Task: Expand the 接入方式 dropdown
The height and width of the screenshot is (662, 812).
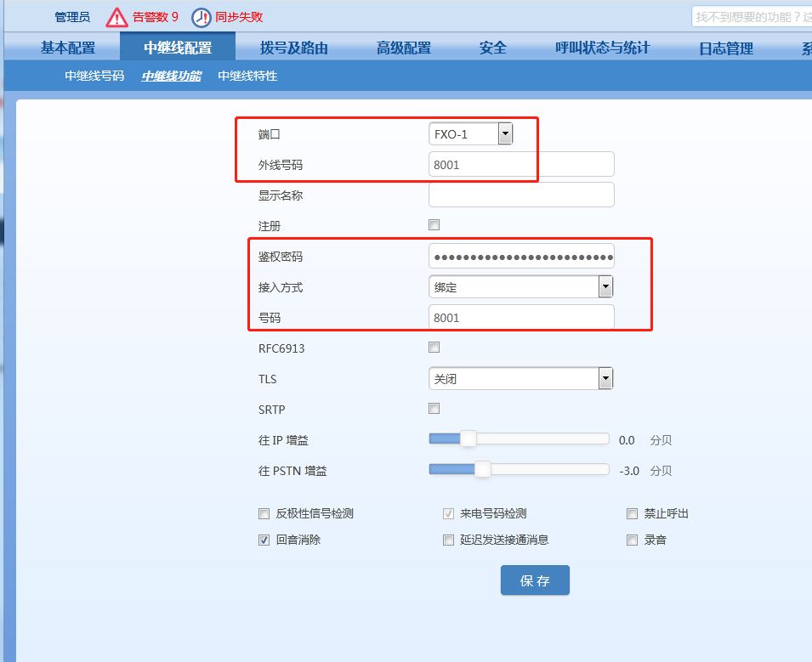Action: pos(605,287)
